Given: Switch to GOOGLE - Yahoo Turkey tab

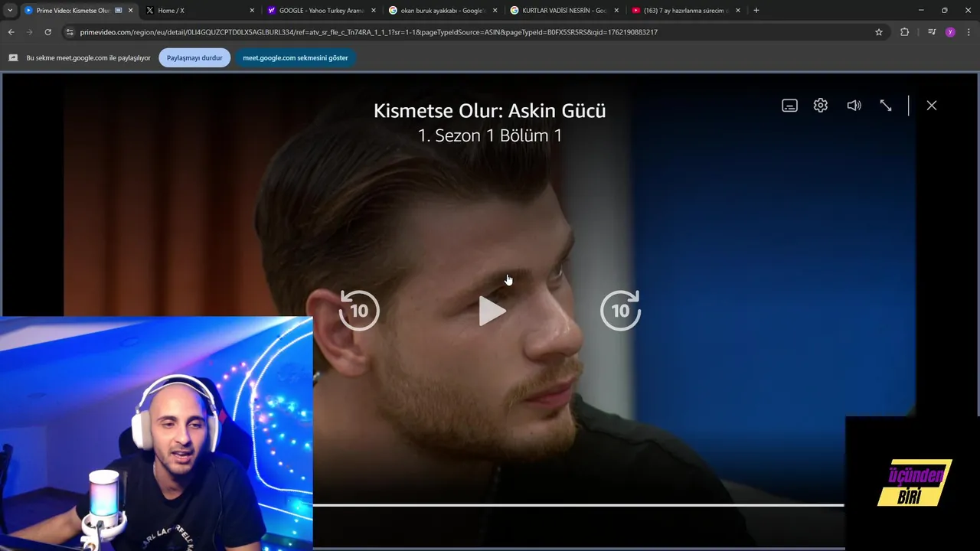Looking at the screenshot, I should click(321, 11).
